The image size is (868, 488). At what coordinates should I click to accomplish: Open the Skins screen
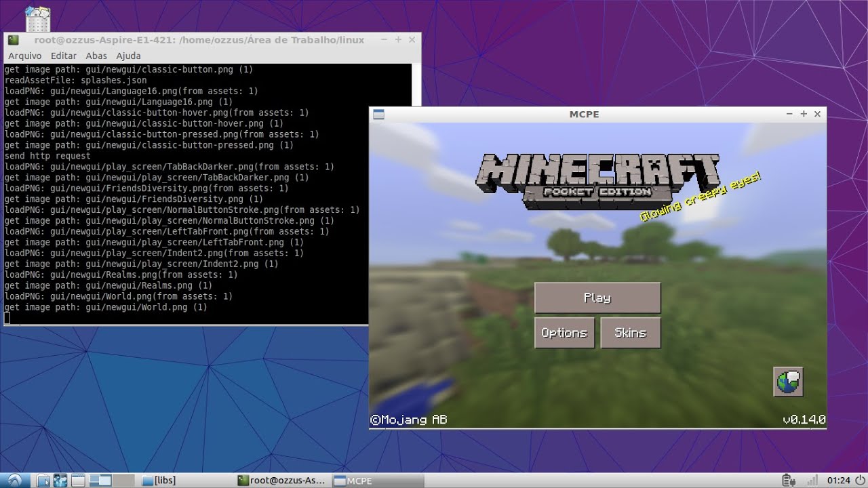[x=631, y=333]
